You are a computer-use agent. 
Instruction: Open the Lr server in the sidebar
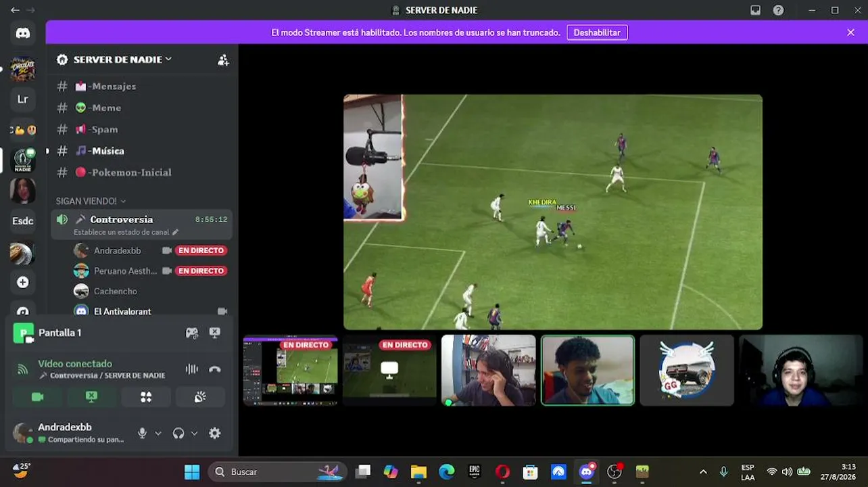23,99
